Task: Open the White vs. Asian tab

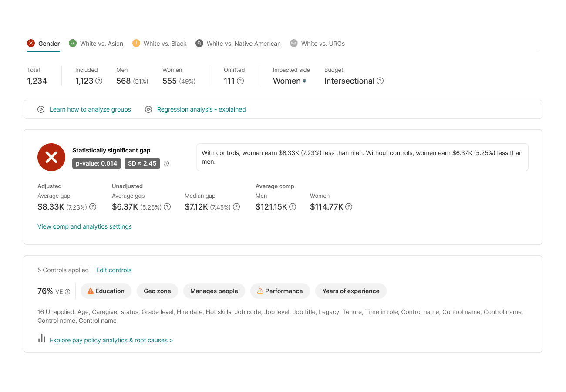Action: (96, 44)
